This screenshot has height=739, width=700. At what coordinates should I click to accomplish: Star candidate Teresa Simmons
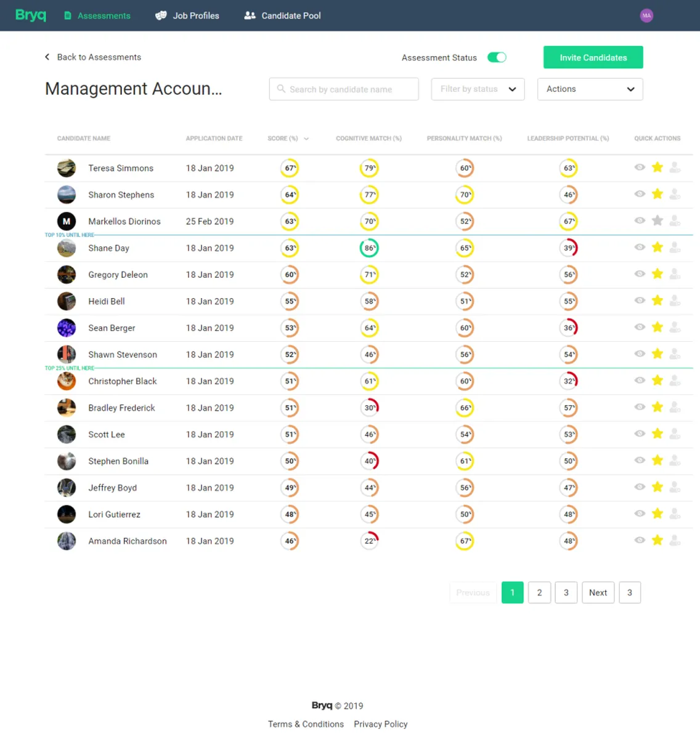point(657,168)
